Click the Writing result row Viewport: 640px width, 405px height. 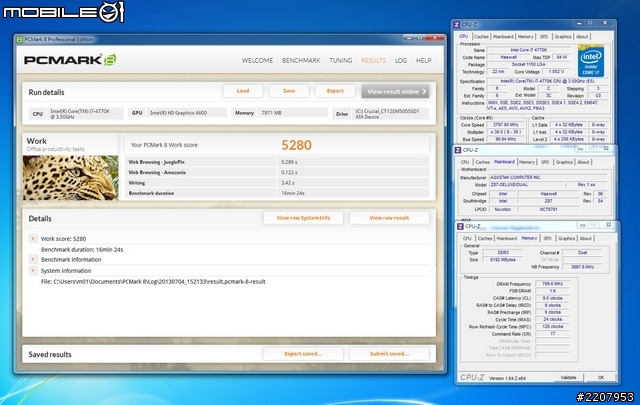pos(277,183)
